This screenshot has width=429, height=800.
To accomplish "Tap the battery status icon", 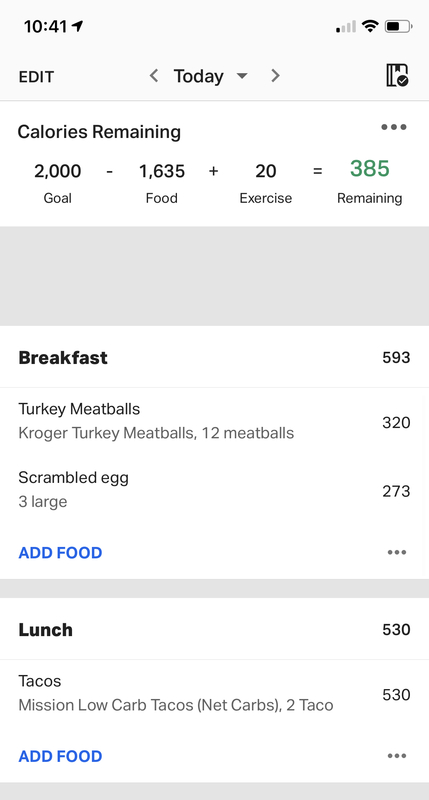I will coord(398,26).
